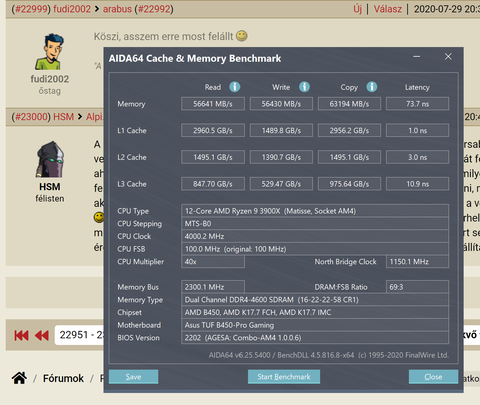This screenshot has width=480, height=405.
Task: Click AIDA64 Cache & Memory Benchmark title bar
Action: pos(195,59)
